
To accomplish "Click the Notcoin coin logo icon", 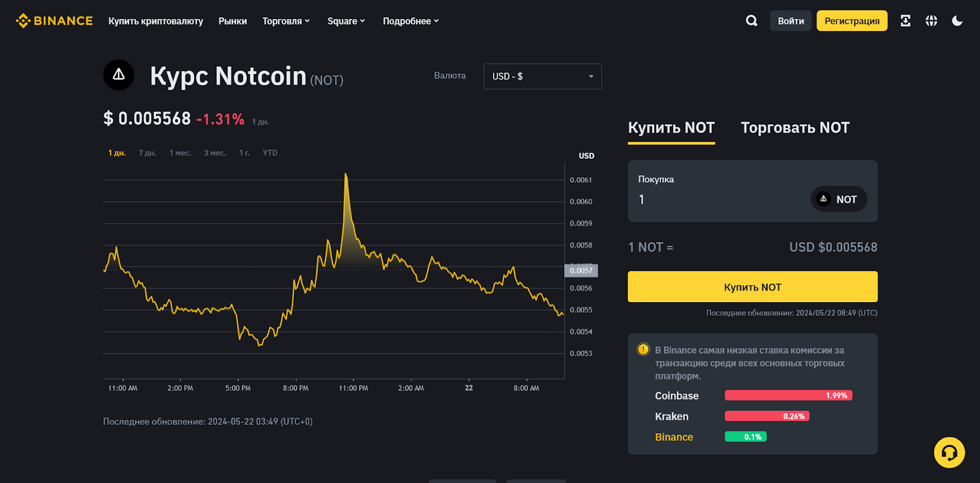I will click(x=119, y=75).
